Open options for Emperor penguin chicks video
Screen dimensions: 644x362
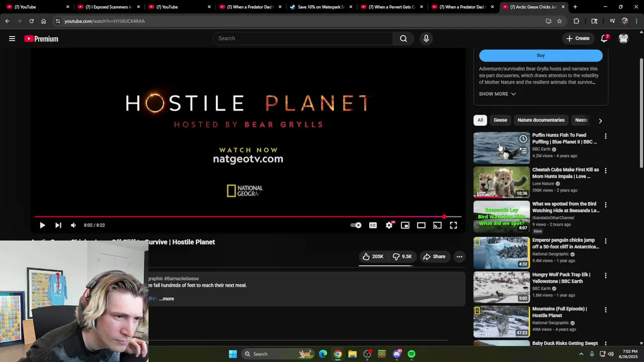[x=606, y=241]
